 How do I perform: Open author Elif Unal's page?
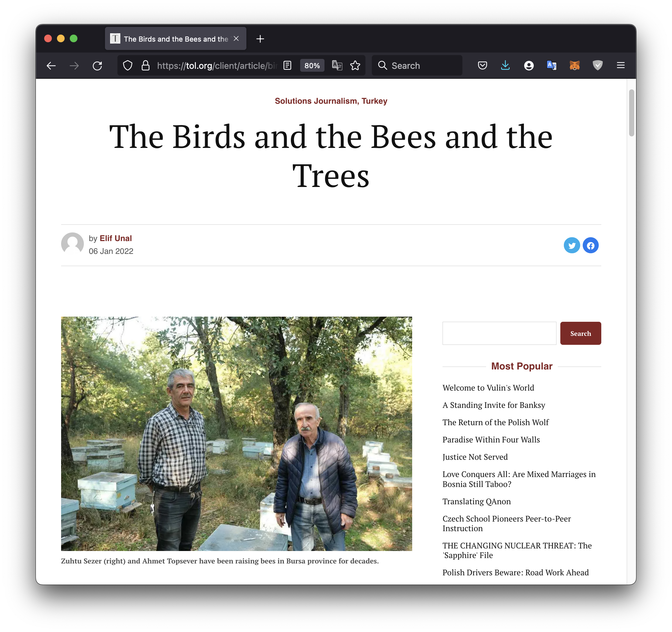116,239
